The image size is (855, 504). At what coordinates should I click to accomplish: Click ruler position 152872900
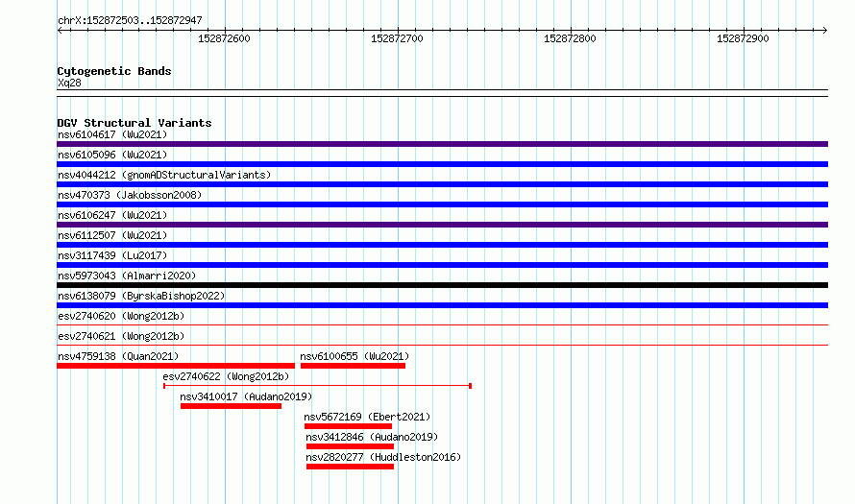coord(743,38)
